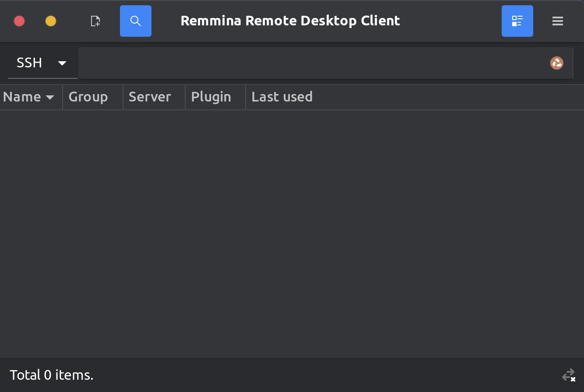Click the 'Total 0 items.' status text
The height and width of the screenshot is (392, 584).
pos(52,375)
